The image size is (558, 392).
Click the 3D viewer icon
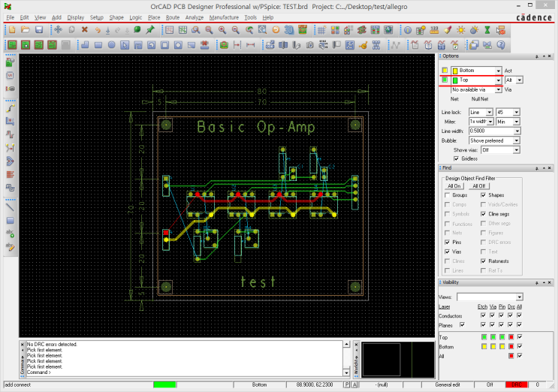[x=289, y=30]
